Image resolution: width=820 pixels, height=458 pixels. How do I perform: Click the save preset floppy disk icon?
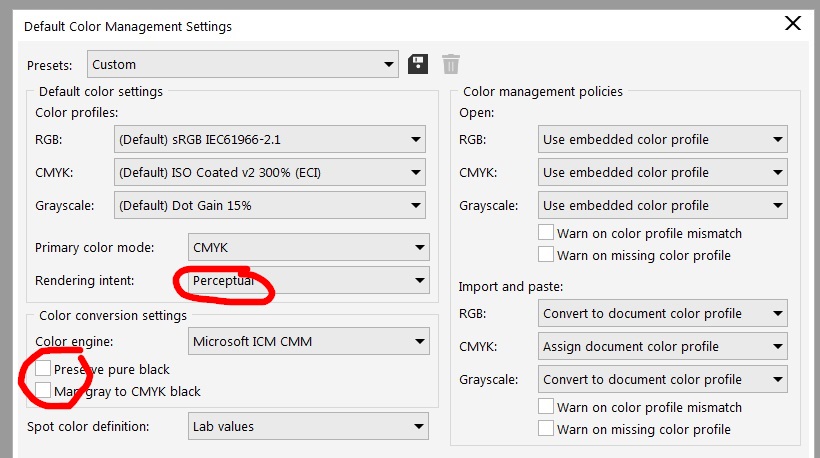[x=418, y=64]
